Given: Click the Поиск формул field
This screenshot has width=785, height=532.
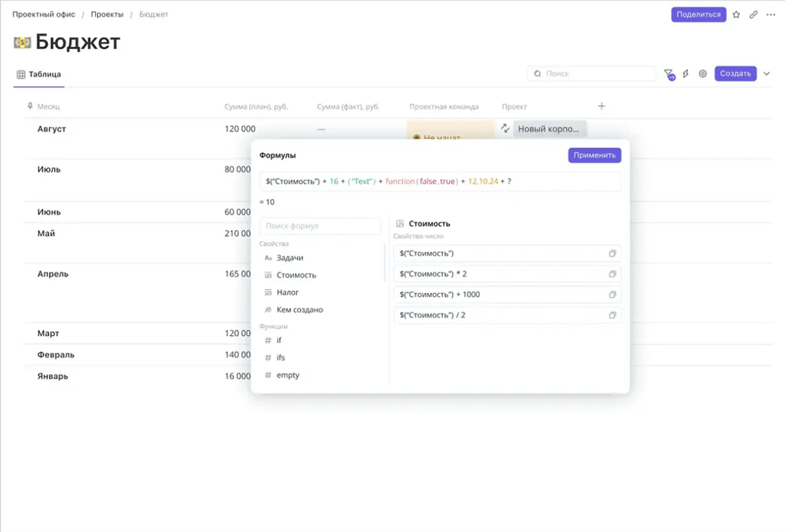Looking at the screenshot, I should 320,226.
